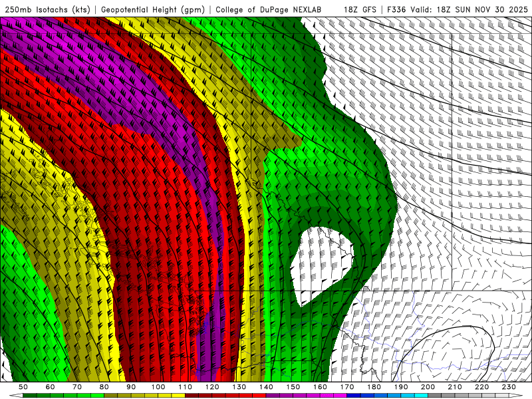532x399 pixels.
Task: Click the legend value '190'
Action: pyautogui.click(x=401, y=387)
